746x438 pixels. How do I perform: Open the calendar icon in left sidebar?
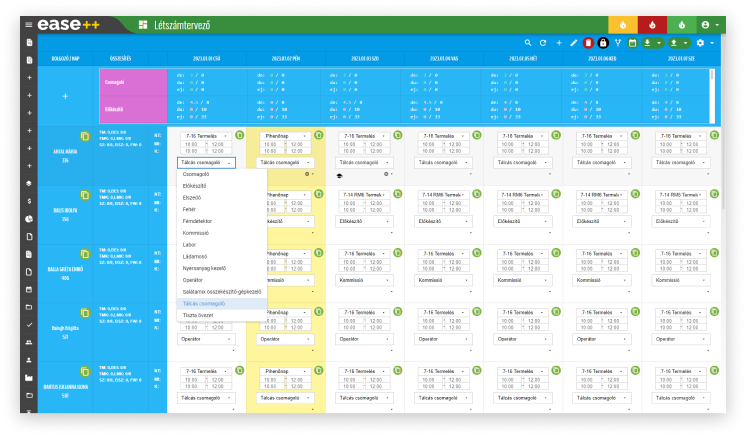(29, 290)
